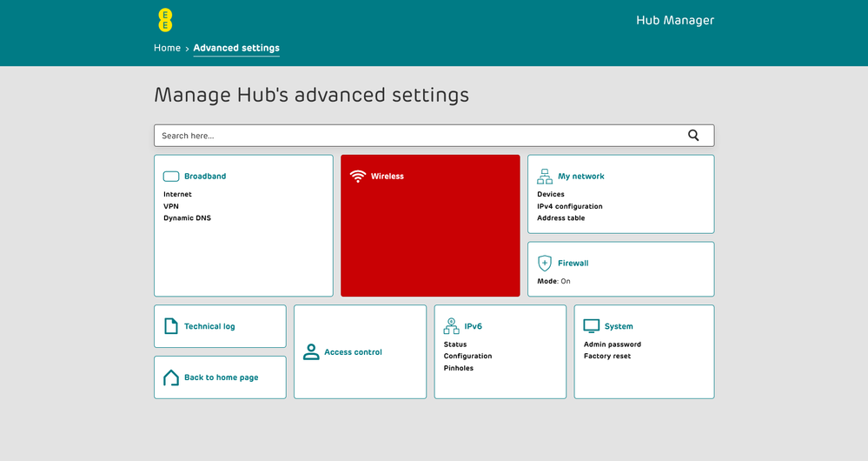Open the System heading

tap(619, 326)
